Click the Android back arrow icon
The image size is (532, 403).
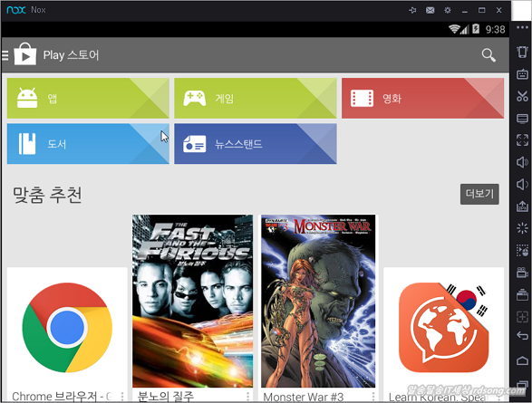[x=523, y=336]
